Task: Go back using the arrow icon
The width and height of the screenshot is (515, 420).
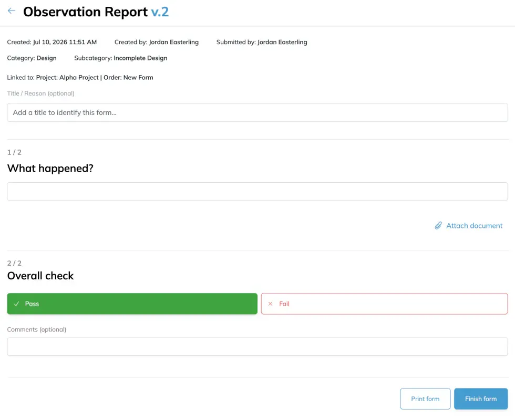Action: [12, 11]
